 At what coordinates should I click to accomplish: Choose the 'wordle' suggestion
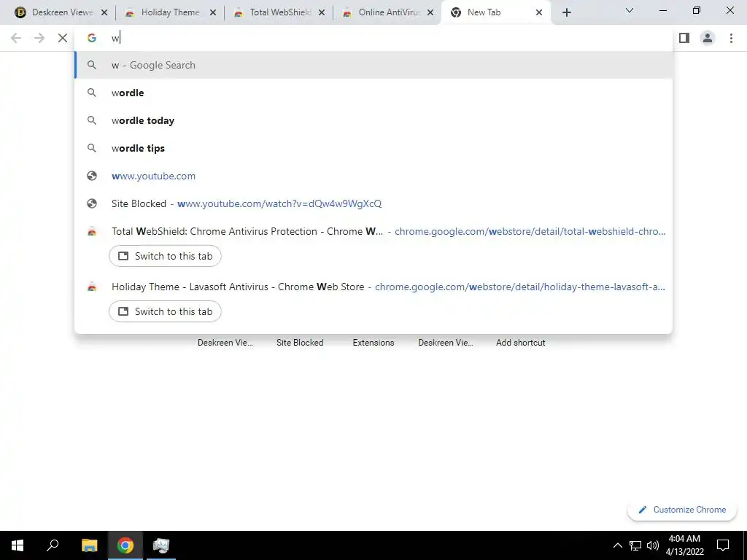373,93
